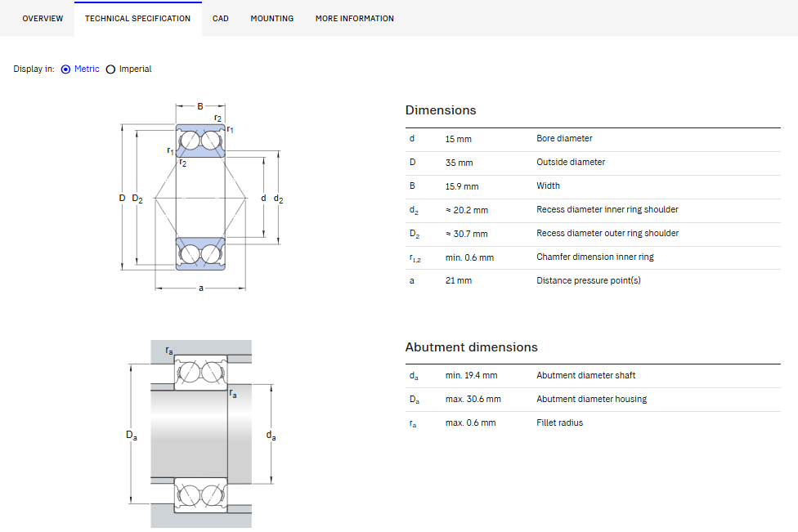This screenshot has height=532, width=798.
Task: Click the Width description label
Action: tap(548, 186)
